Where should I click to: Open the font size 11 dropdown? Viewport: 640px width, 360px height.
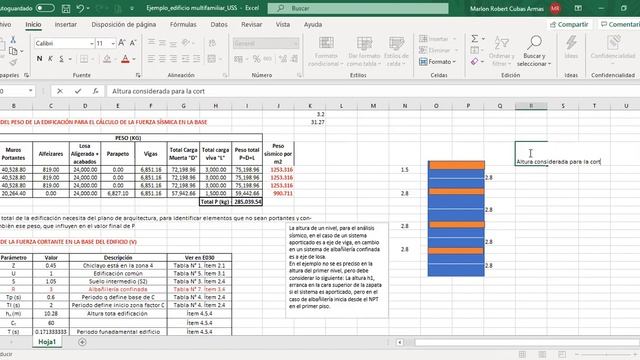click(x=113, y=43)
